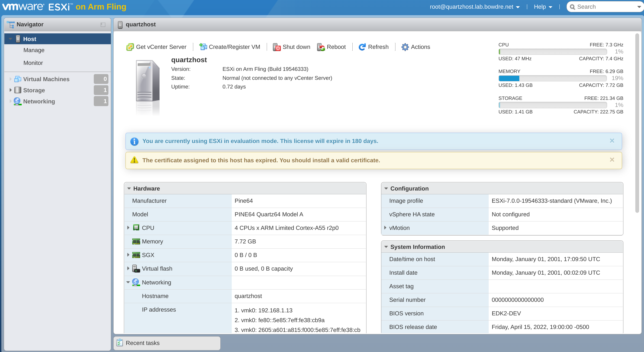
Task: Click the Shut down host icon
Action: (x=276, y=47)
